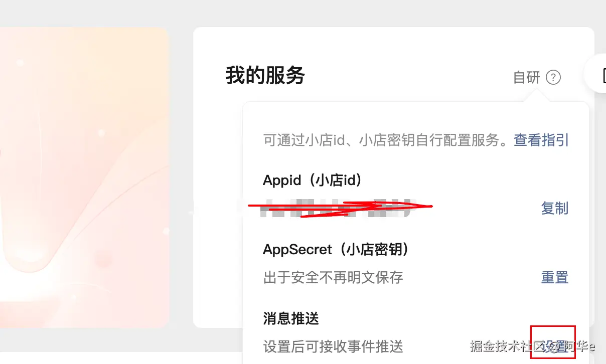Reset the AppSecret using the 重置 link
The height and width of the screenshot is (364, 606).
coord(554,277)
